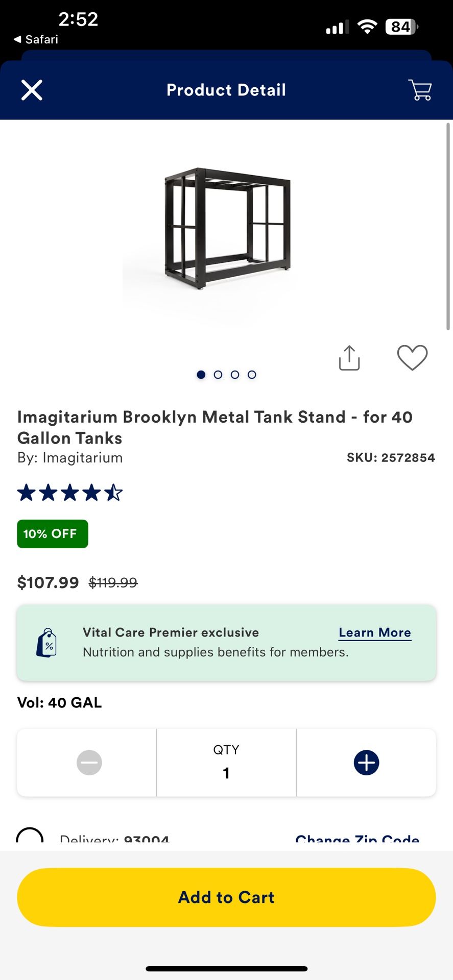
Task: Decrease quantity with minus button
Action: [x=89, y=763]
